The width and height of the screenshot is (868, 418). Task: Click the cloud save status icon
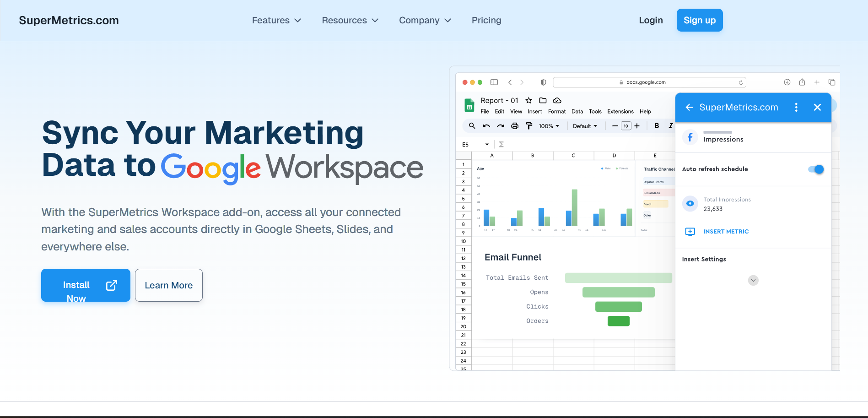(x=557, y=100)
